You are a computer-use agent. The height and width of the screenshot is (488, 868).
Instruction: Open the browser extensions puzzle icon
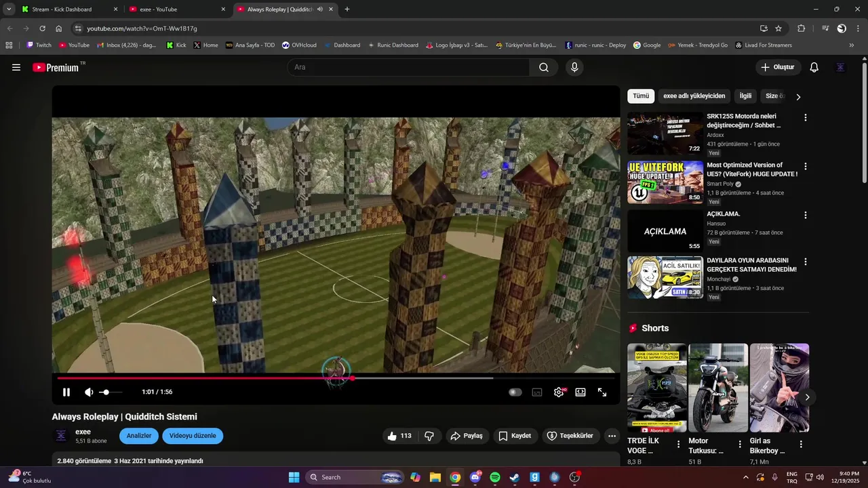click(x=802, y=28)
